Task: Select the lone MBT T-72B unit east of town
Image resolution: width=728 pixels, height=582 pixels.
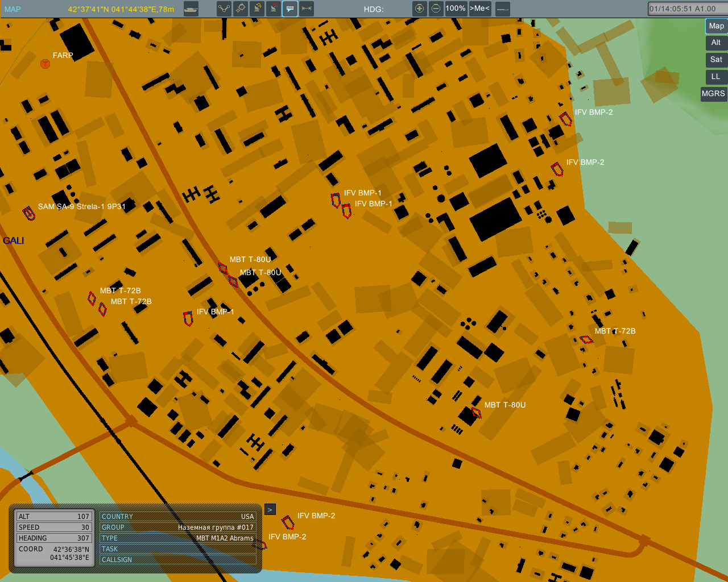Action: [x=586, y=340]
